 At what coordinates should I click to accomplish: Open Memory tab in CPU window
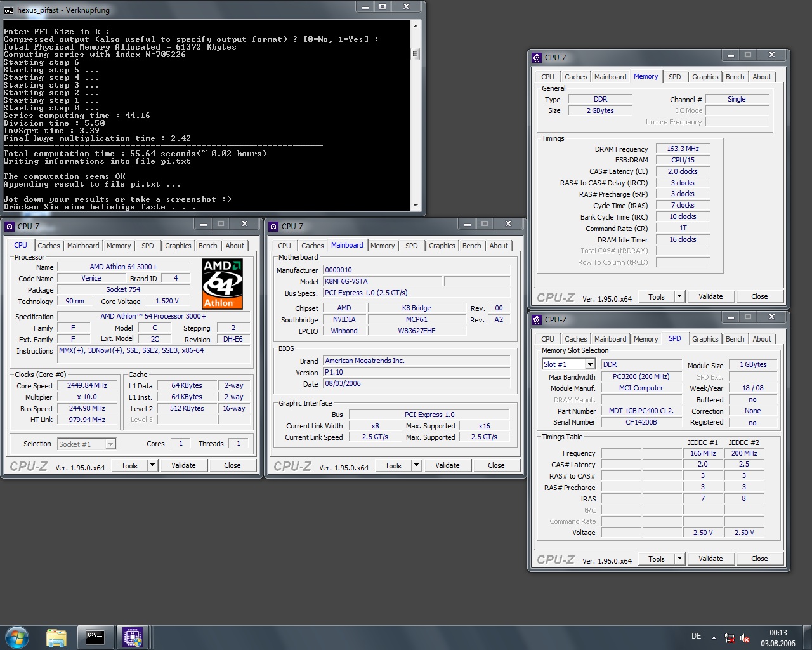pyautogui.click(x=119, y=246)
